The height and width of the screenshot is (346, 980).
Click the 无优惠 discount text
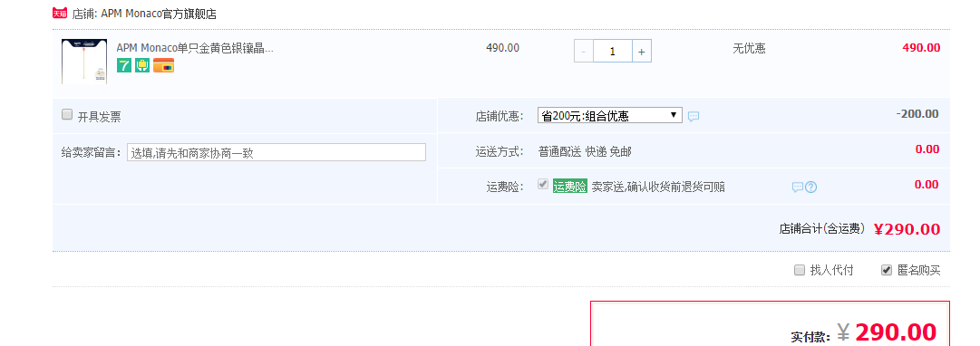tap(749, 48)
